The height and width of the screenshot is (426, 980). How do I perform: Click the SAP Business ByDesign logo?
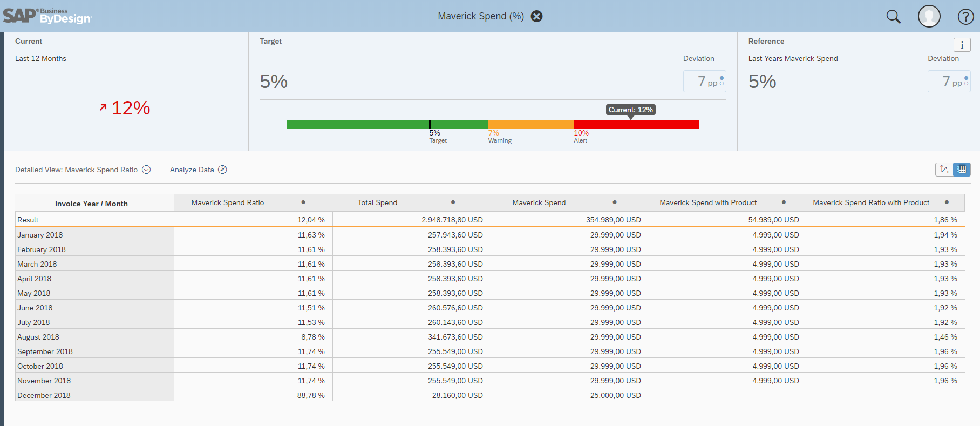(47, 16)
